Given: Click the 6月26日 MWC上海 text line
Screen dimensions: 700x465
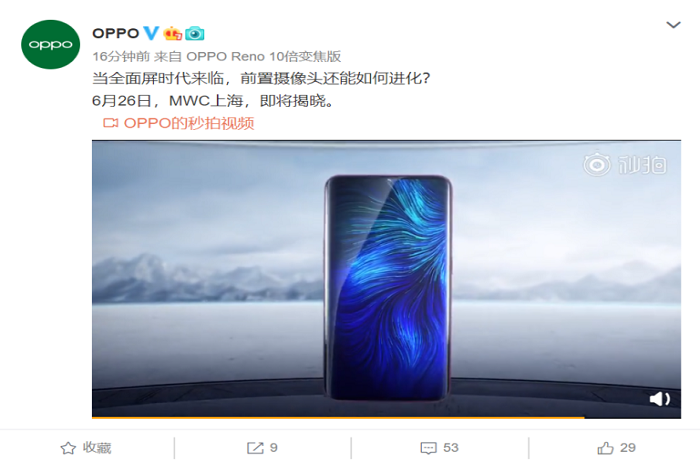Looking at the screenshot, I should pos(213,101).
